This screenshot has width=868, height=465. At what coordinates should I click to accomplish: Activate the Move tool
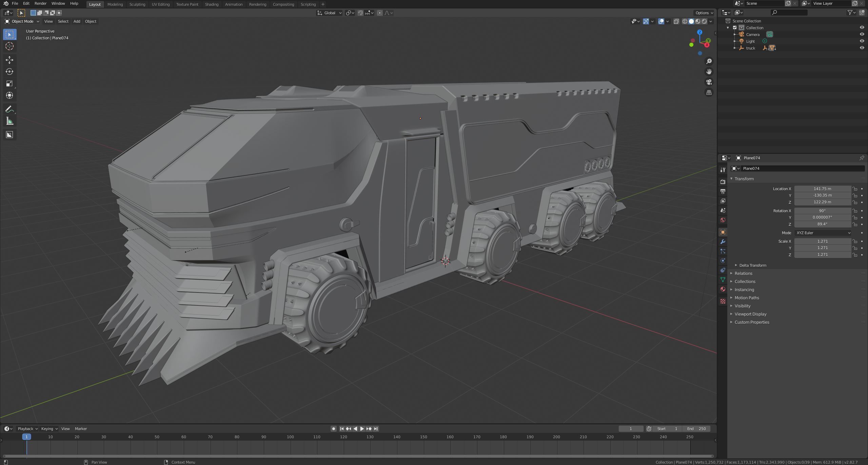coord(9,60)
